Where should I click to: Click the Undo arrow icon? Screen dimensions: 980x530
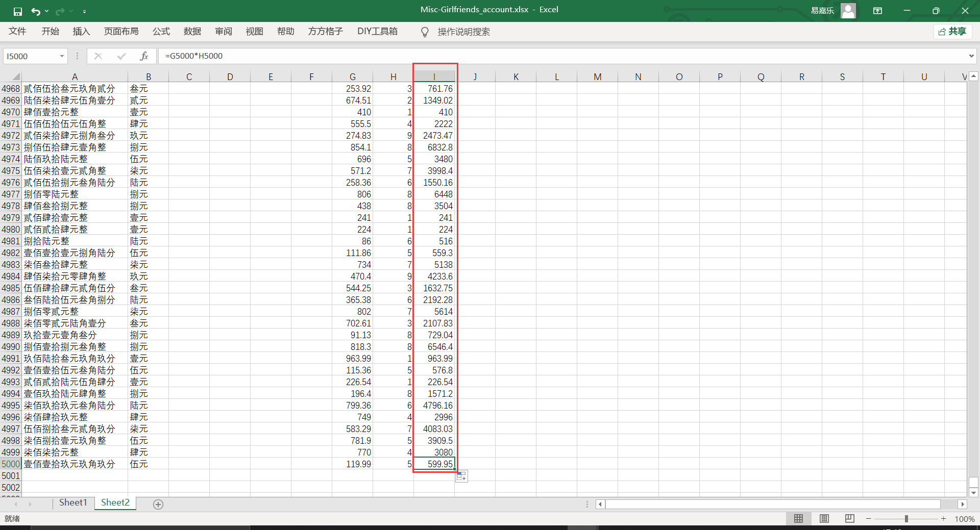pos(36,11)
